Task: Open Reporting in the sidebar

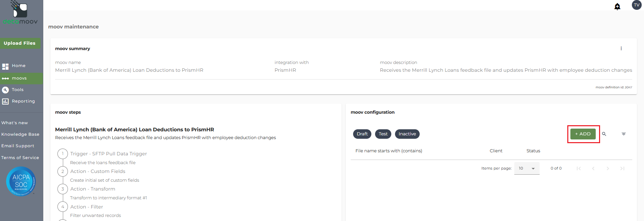Action: point(23,101)
